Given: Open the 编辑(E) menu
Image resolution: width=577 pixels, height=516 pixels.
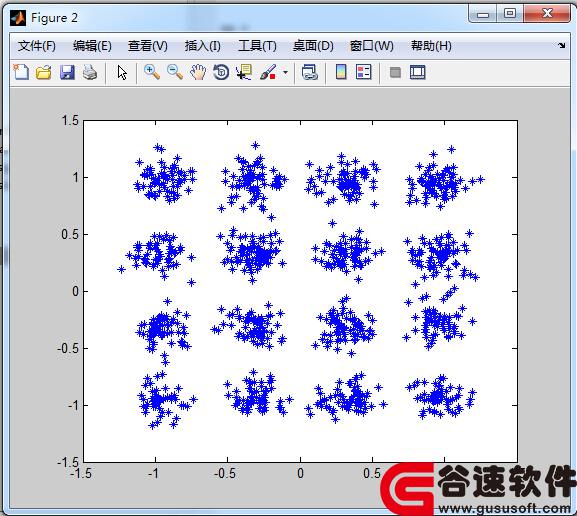Looking at the screenshot, I should point(92,46).
